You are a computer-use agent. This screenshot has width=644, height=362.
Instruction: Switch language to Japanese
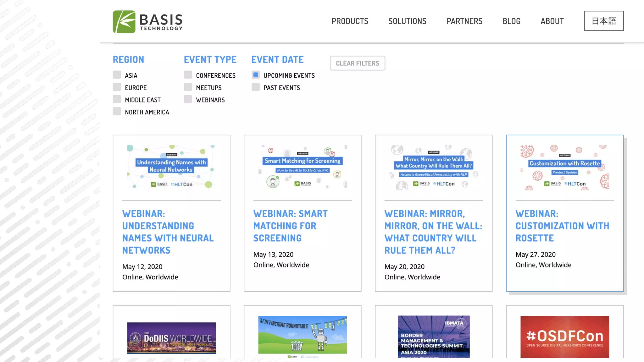(x=603, y=21)
